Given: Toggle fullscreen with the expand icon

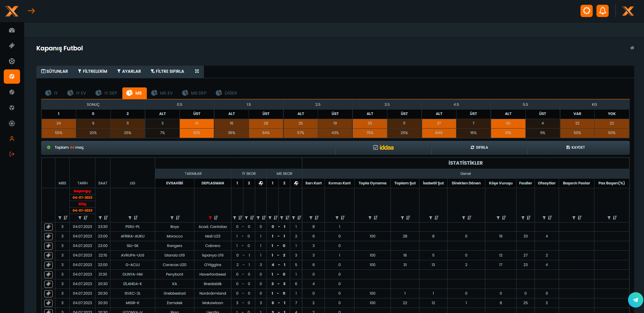Looking at the screenshot, I should [197, 71].
